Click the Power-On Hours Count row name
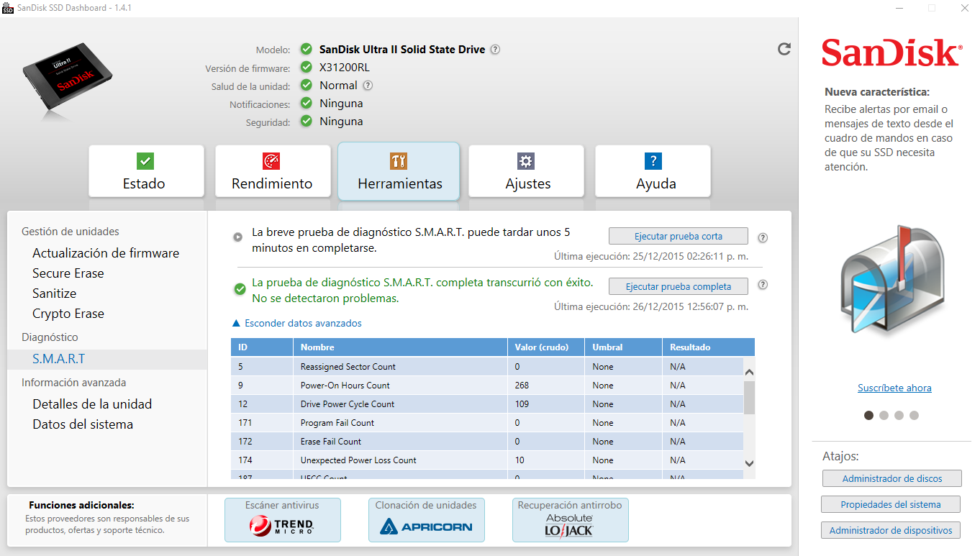The height and width of the screenshot is (556, 980). pyautogui.click(x=345, y=386)
